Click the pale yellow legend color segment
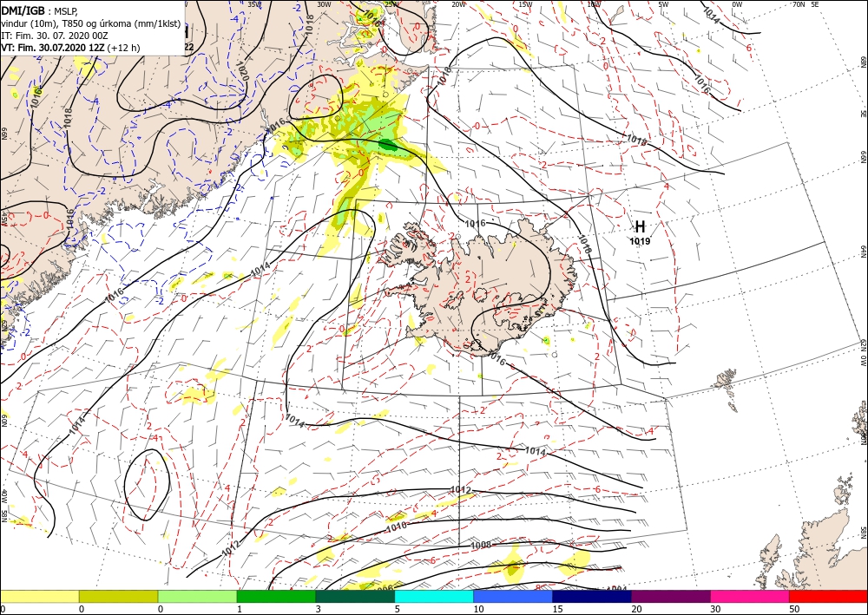The height and width of the screenshot is (615, 868). 39,596
